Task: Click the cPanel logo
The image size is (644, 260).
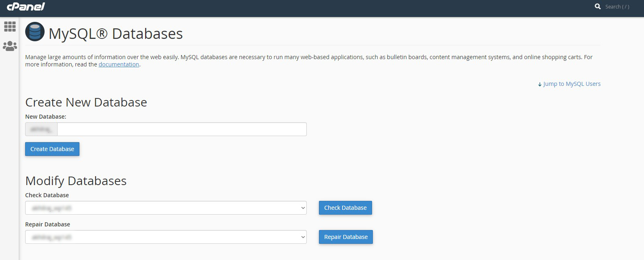Action: [x=26, y=7]
